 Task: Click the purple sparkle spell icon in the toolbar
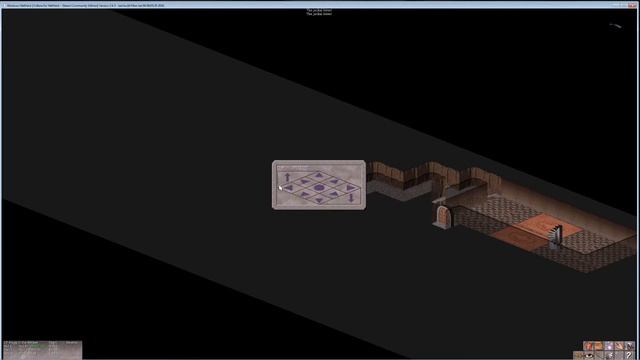(x=609, y=346)
